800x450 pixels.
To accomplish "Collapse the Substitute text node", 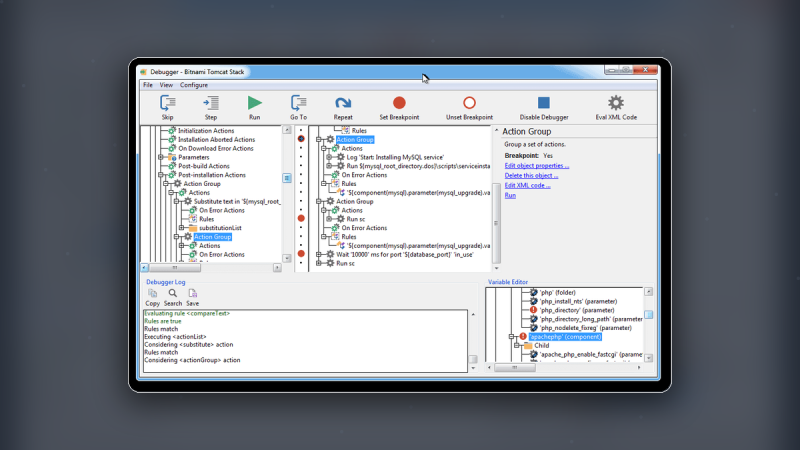I will click(x=177, y=202).
